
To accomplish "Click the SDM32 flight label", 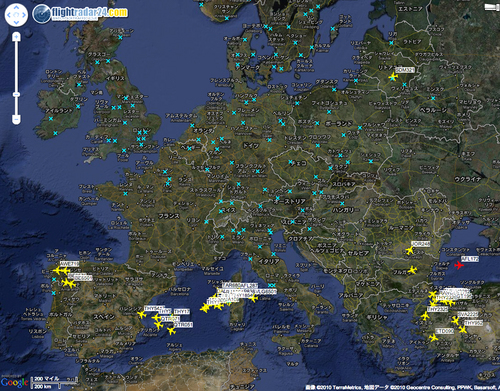I will [405, 70].
